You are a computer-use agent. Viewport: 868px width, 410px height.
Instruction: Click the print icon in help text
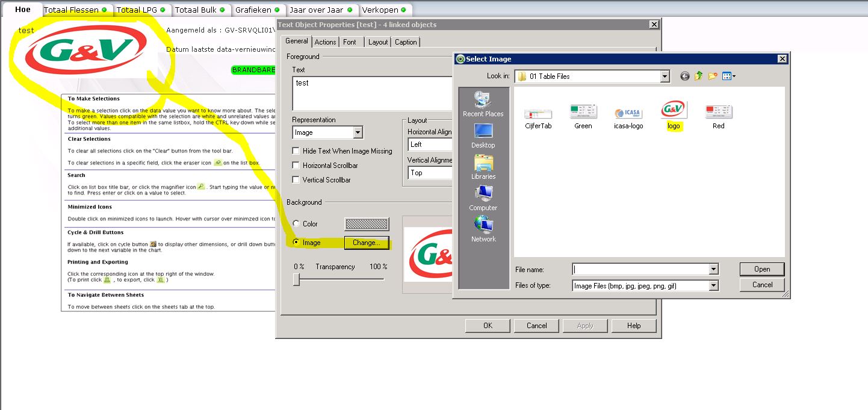[x=107, y=279]
